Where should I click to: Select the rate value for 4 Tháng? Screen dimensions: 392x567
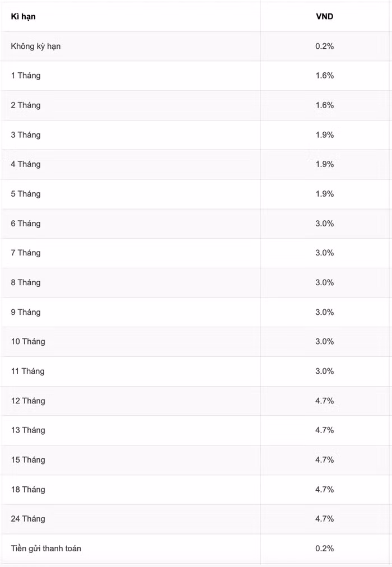(x=324, y=164)
